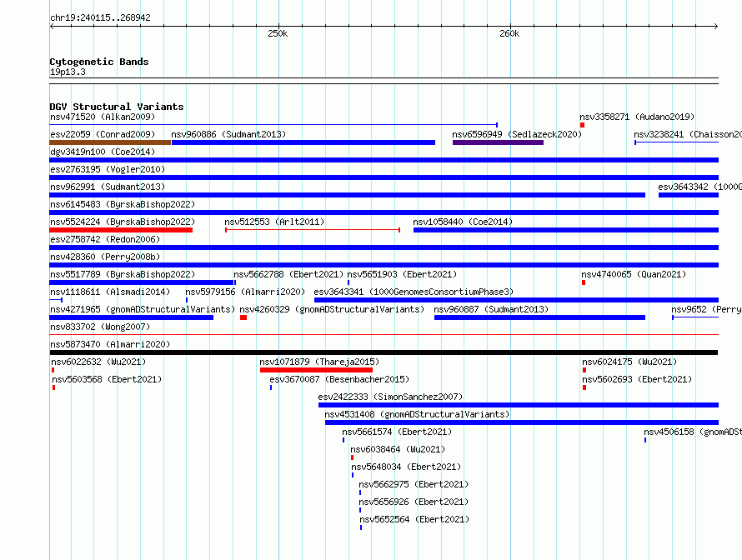
Task: Click nsv4260329 (gnomADStructuralVariants) label
Action: (x=332, y=309)
